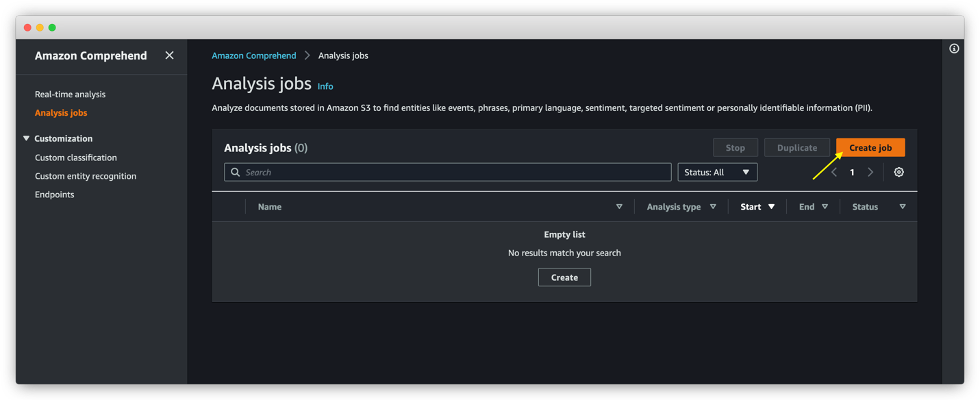Click the End column header

807,207
